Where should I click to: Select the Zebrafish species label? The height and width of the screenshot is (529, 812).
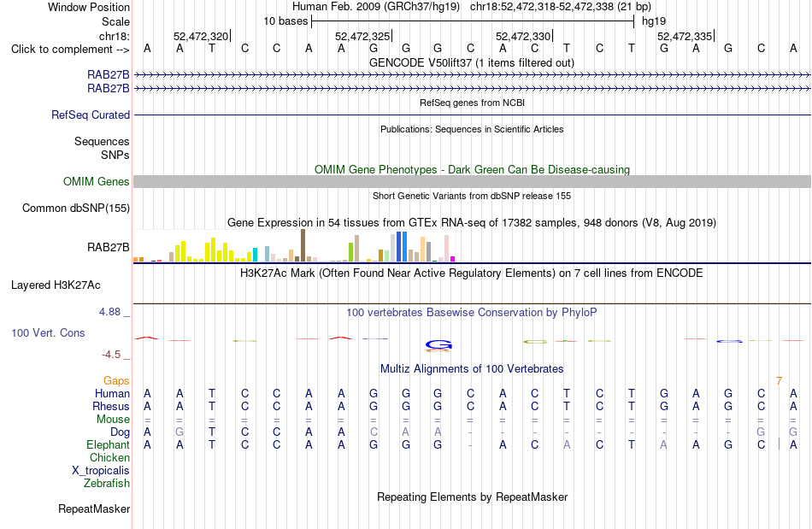coord(107,483)
